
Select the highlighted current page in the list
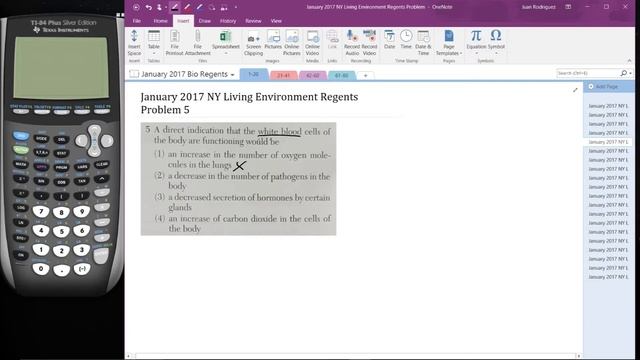(x=608, y=142)
